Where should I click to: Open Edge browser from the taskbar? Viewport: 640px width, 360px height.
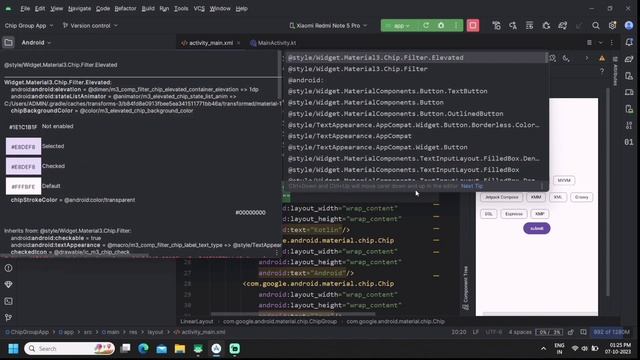[x=143, y=349]
